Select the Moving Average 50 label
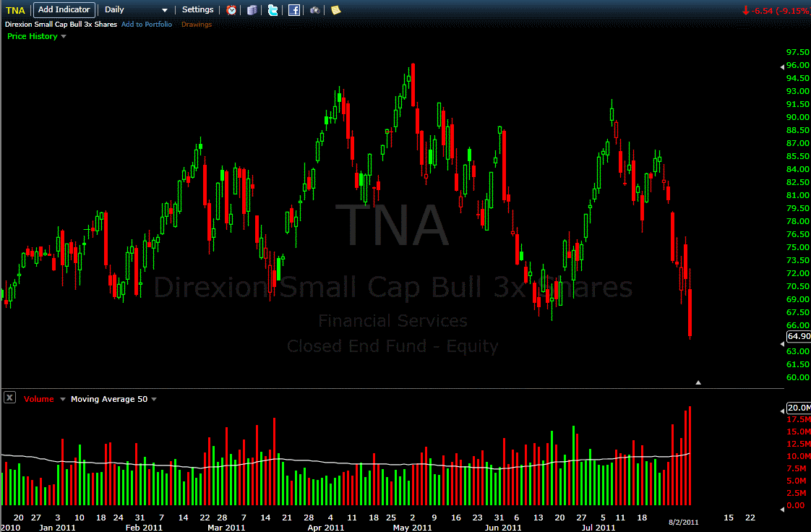 pos(109,399)
